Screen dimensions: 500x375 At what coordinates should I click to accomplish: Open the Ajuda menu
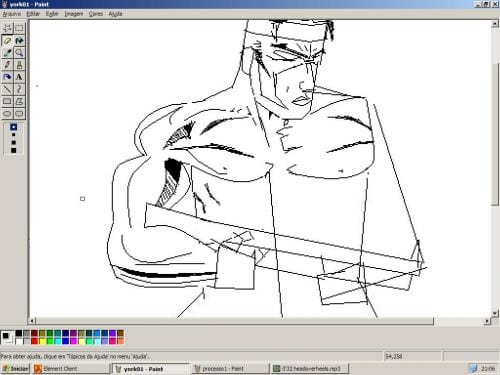[x=115, y=14]
